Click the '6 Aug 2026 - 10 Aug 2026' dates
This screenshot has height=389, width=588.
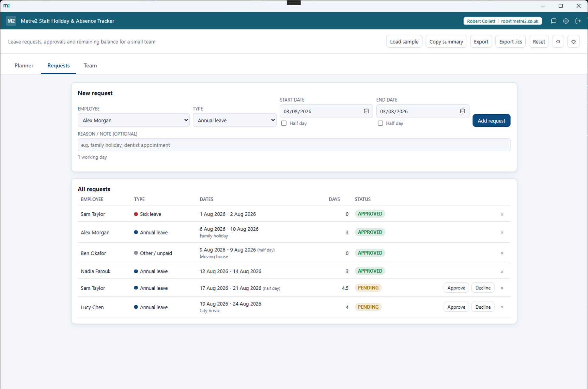pos(229,229)
